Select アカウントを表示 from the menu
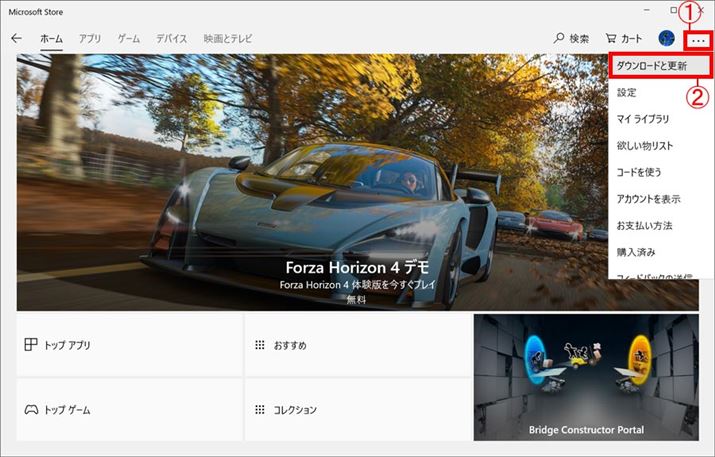 [x=661, y=199]
